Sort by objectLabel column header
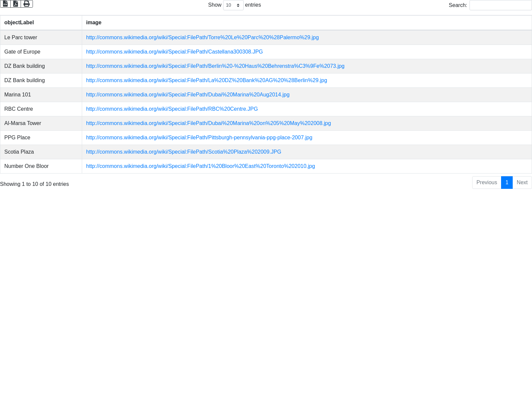 (x=41, y=23)
